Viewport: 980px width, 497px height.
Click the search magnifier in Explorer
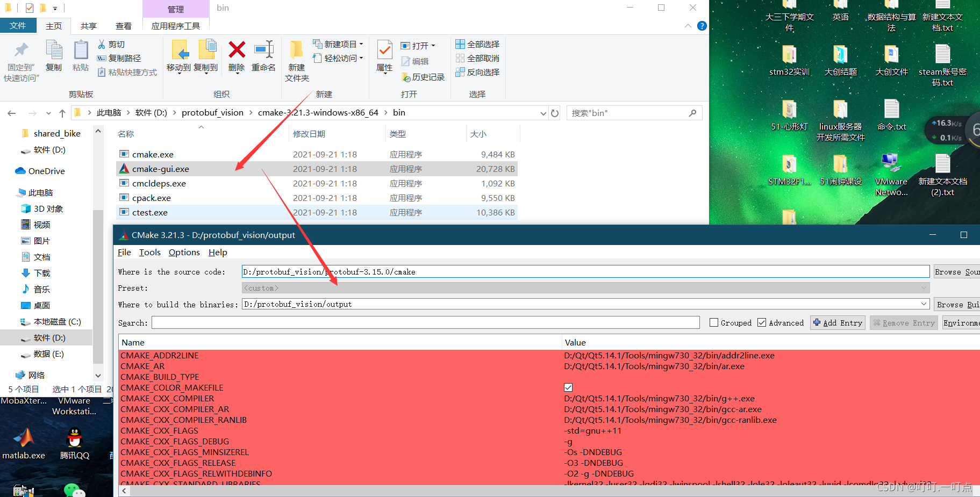pyautogui.click(x=692, y=113)
